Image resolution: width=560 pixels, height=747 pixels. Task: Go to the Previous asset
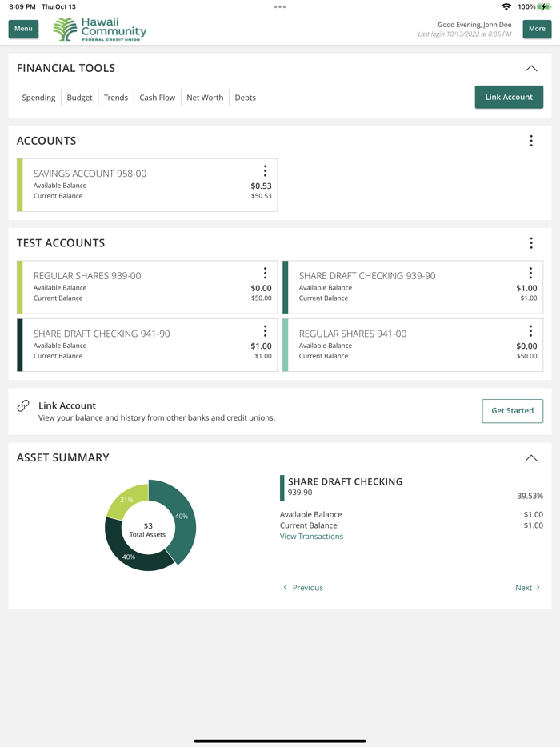pos(303,587)
